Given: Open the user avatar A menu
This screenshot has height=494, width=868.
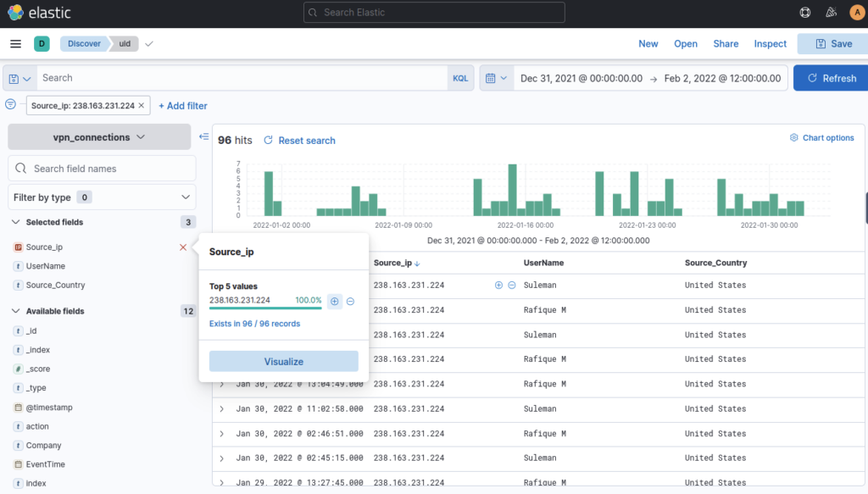Looking at the screenshot, I should (857, 12).
